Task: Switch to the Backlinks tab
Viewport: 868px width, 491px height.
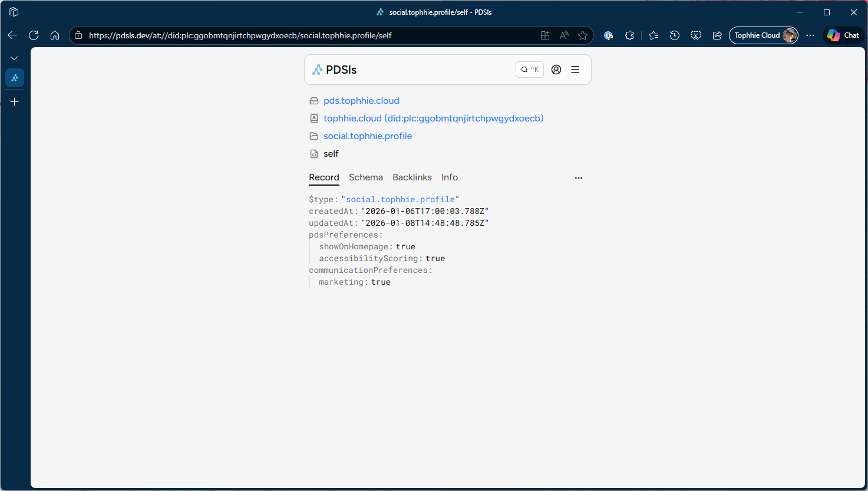Action: [412, 177]
